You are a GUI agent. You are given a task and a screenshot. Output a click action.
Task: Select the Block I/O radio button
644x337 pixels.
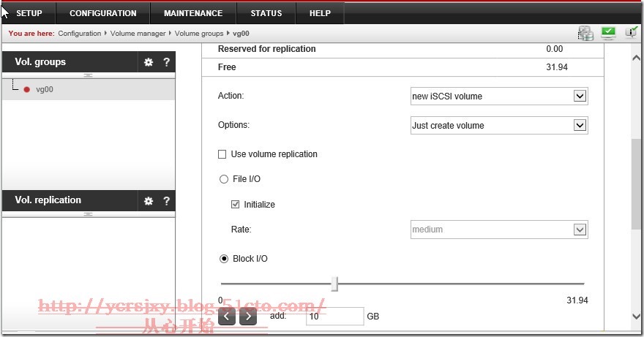pyautogui.click(x=224, y=259)
